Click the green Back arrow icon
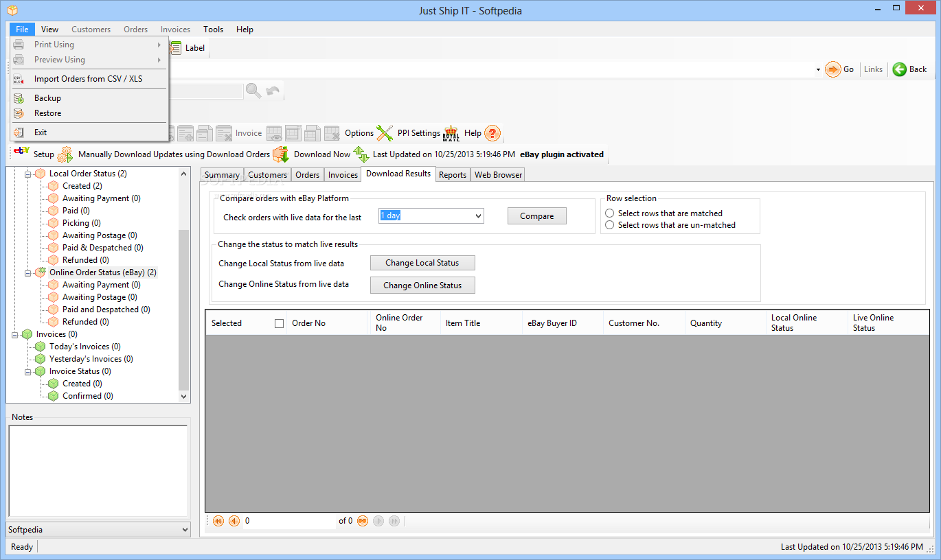 (899, 69)
